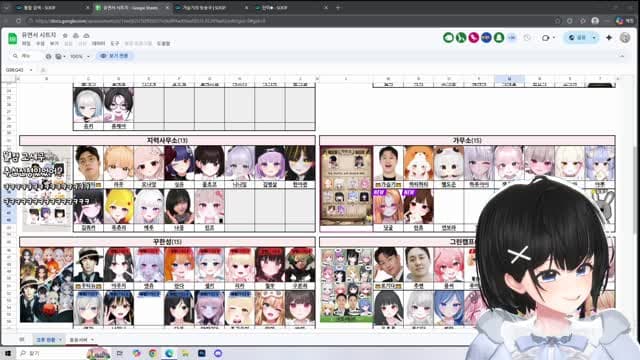The height and width of the screenshot is (360, 640).
Task: Click the dark blue collaborator avatar
Action: pyautogui.click(x=486, y=38)
